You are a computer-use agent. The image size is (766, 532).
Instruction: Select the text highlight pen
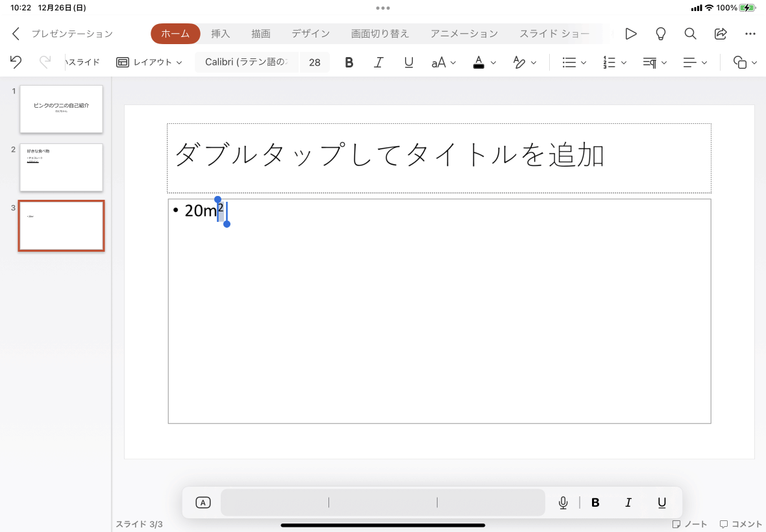(519, 62)
